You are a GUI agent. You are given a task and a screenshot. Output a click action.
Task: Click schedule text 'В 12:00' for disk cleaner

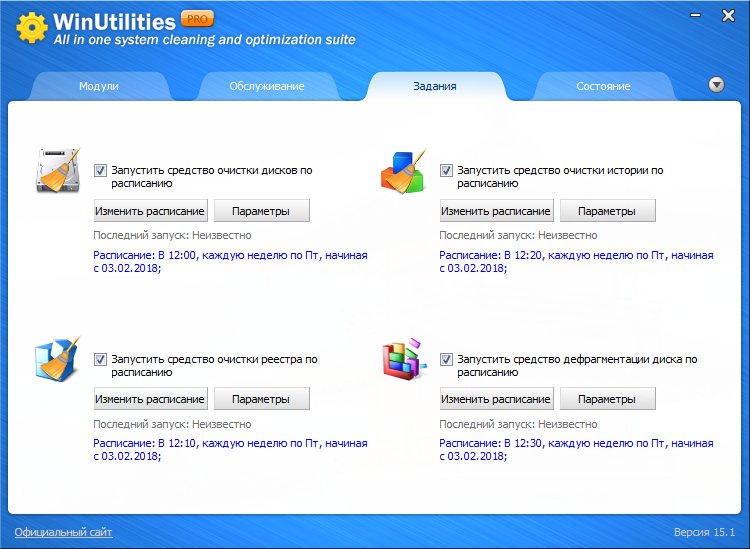(177, 255)
